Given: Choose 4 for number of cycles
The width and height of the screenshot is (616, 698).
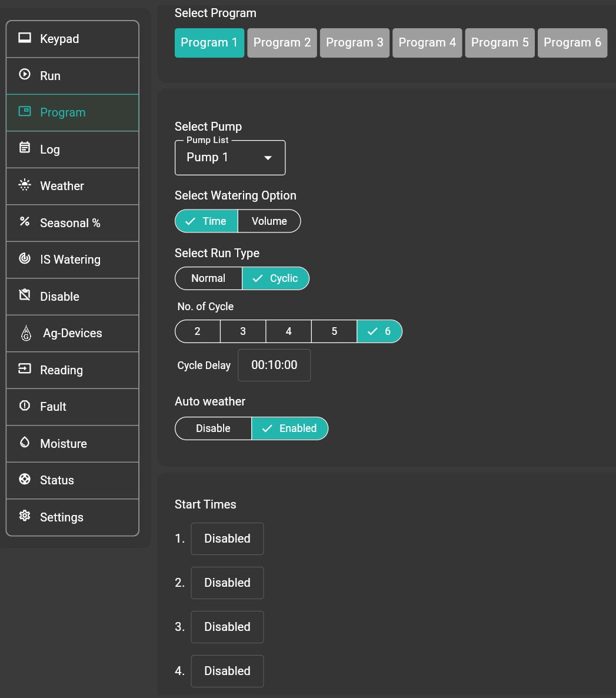Looking at the screenshot, I should 288,331.
